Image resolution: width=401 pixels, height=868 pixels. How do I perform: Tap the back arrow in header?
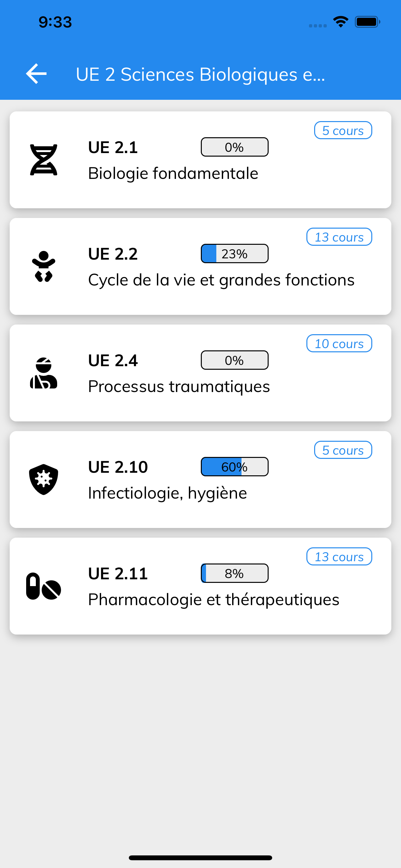pos(36,74)
